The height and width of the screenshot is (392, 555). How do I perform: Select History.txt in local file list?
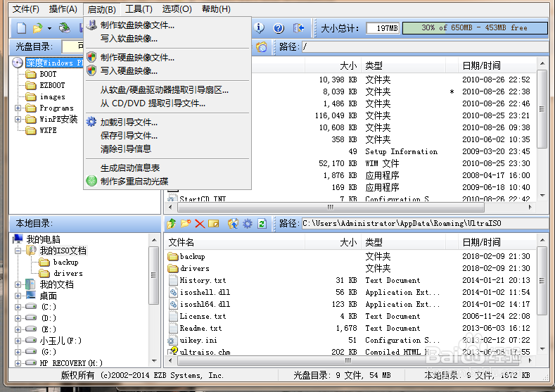[203, 281]
